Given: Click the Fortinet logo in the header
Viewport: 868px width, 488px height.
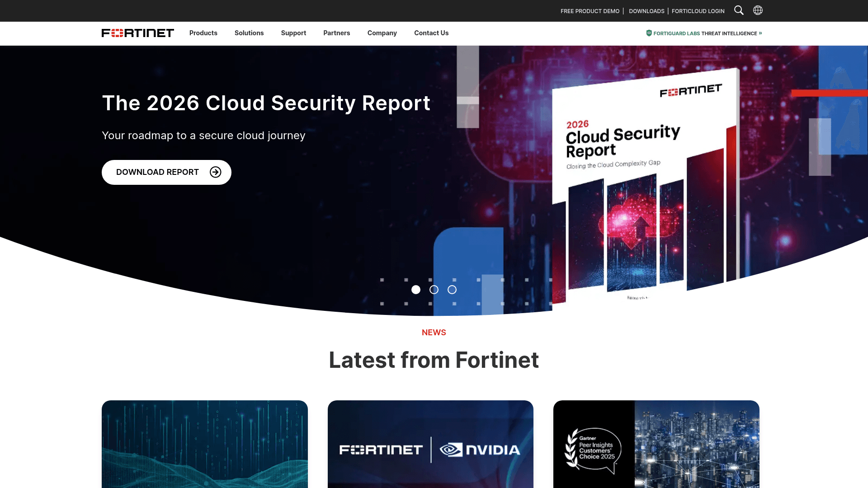Looking at the screenshot, I should (x=137, y=33).
